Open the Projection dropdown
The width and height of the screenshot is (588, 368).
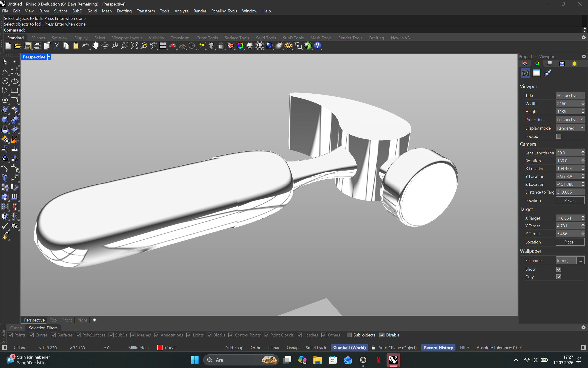point(570,119)
